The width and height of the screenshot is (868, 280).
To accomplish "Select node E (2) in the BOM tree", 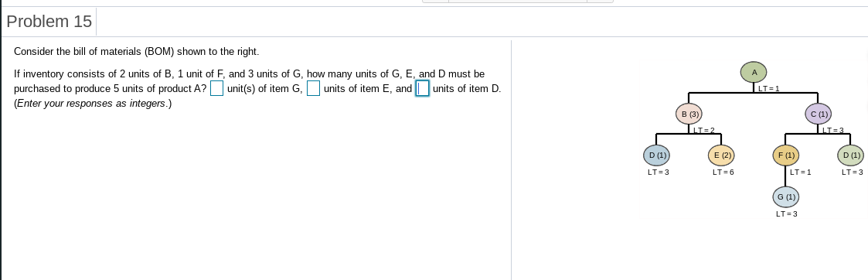I will tap(721, 155).
